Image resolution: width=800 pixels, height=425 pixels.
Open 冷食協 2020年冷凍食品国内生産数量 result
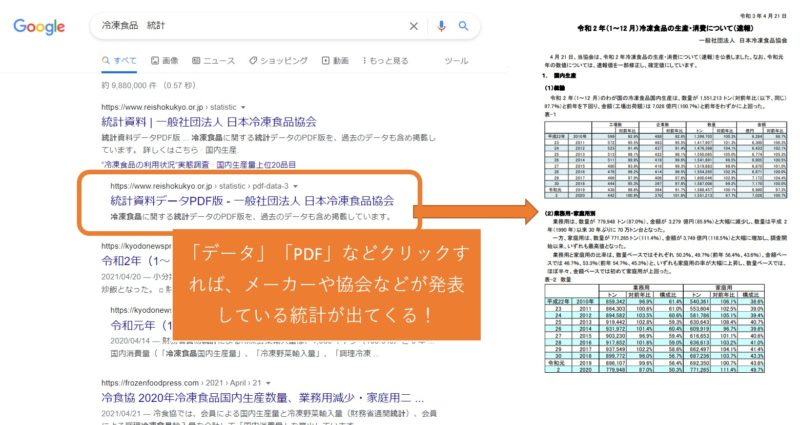[263, 397]
